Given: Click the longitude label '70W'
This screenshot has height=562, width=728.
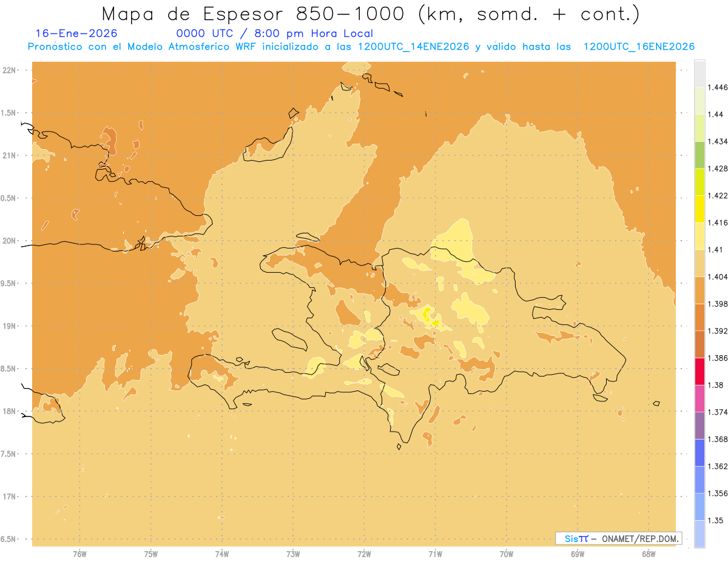Looking at the screenshot, I should [x=507, y=554].
